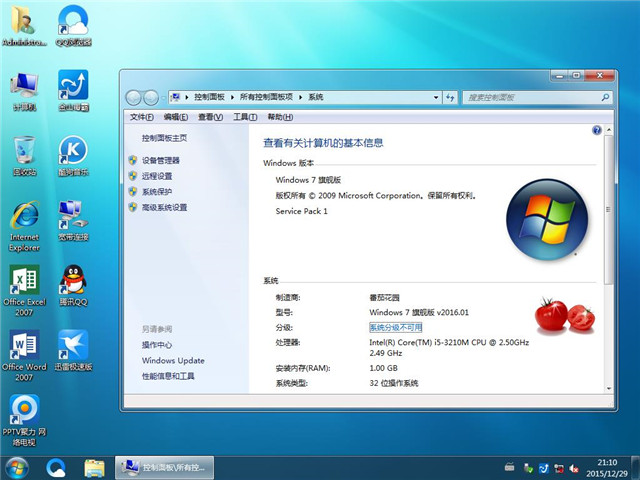Open the QQ browser desktop shortcut
The width and height of the screenshot is (640, 480).
click(x=73, y=24)
